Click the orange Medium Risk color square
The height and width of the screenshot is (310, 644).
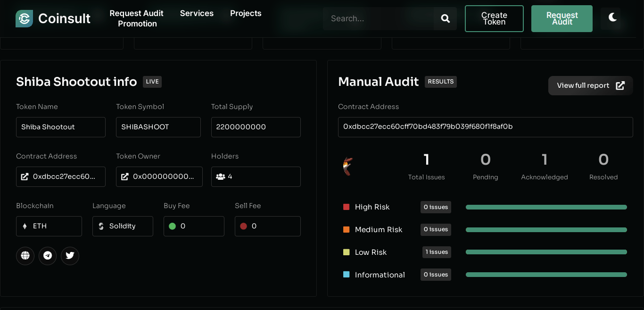pyautogui.click(x=347, y=229)
